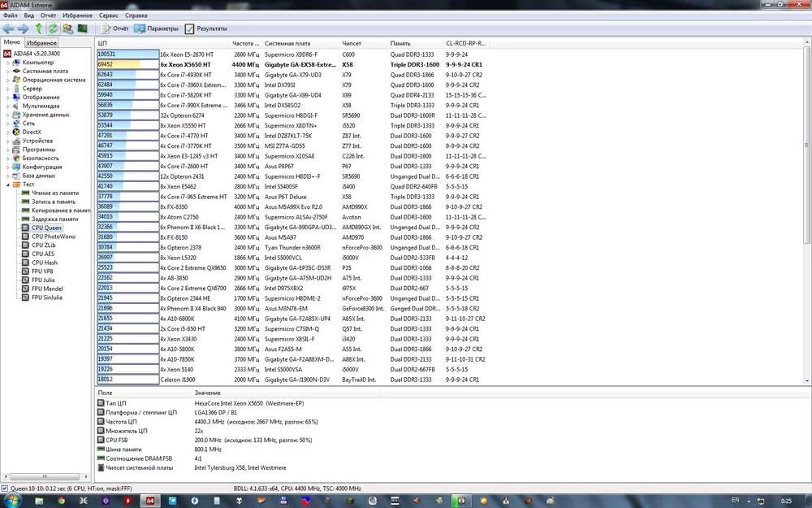Open Параметры toolbar button
Viewport: 812px width, 508px height.
(157, 28)
